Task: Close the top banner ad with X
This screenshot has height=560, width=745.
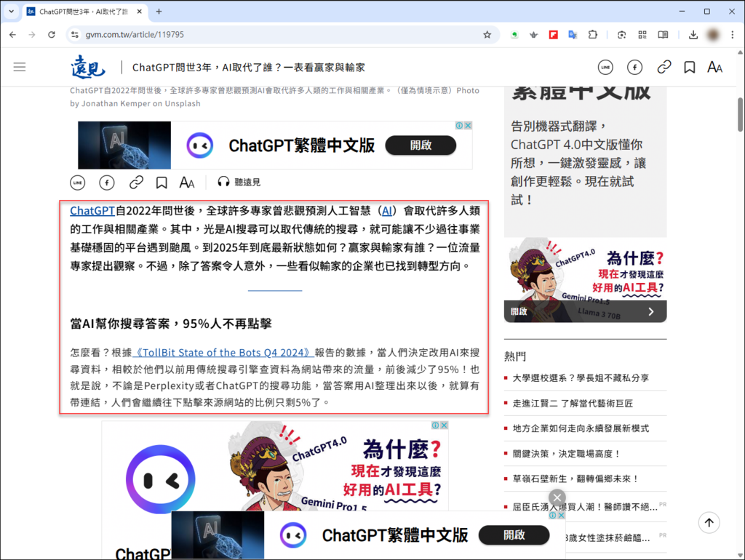Action: (468, 125)
